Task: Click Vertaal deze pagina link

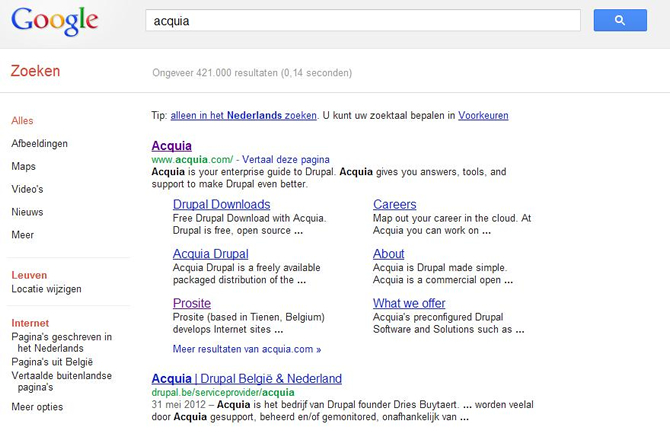Action: click(x=286, y=159)
